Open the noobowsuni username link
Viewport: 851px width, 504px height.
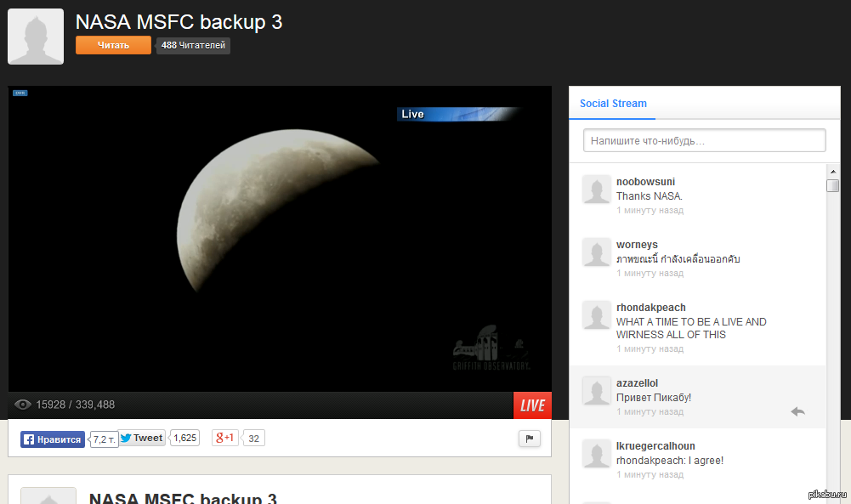pyautogui.click(x=645, y=182)
